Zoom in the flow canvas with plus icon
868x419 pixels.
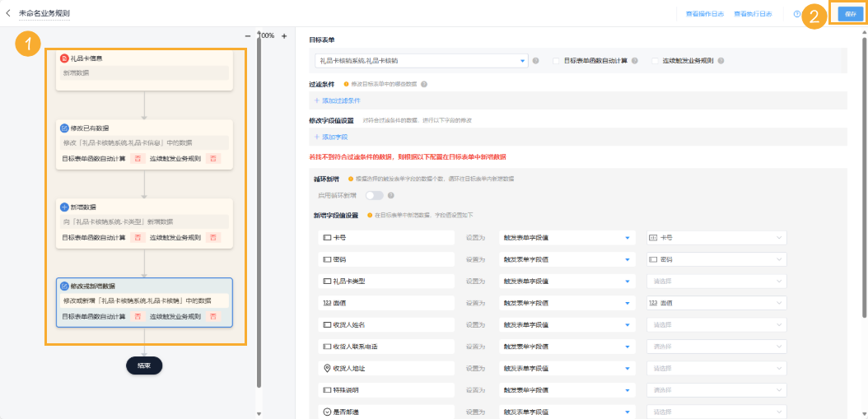point(284,35)
